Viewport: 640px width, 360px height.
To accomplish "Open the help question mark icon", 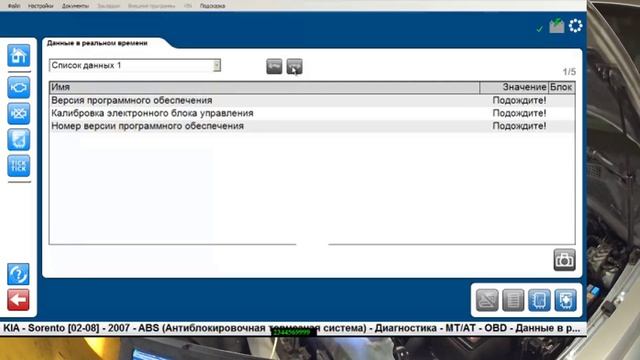I will [18, 274].
